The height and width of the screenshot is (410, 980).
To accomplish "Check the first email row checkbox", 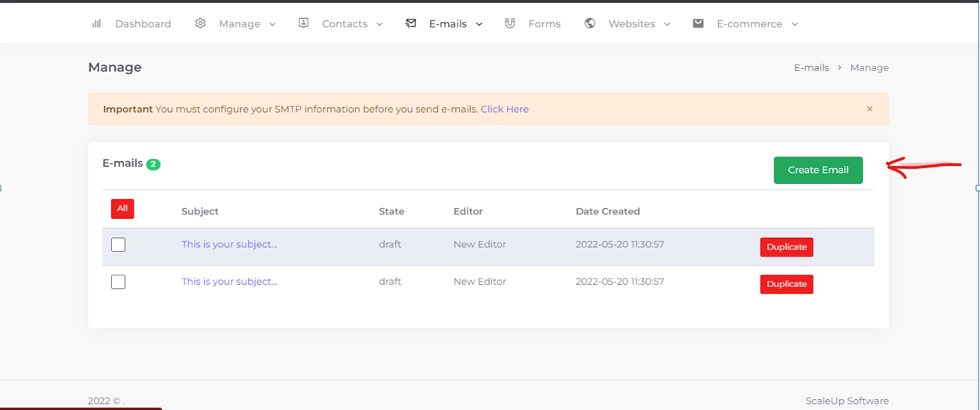I will [x=118, y=245].
